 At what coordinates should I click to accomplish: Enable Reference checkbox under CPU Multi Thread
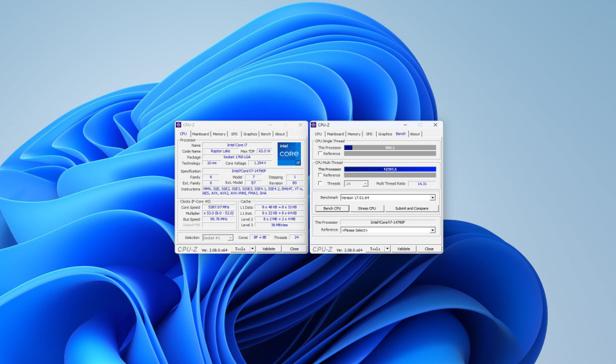tap(320, 175)
